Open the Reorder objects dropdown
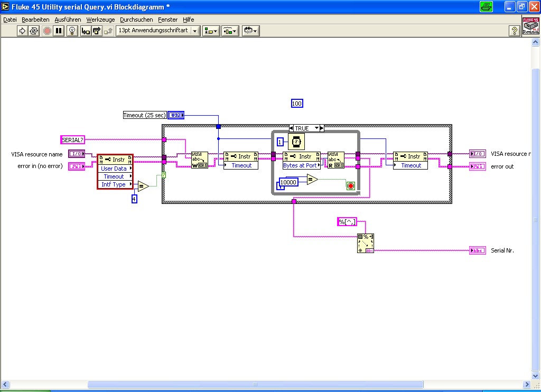 click(x=251, y=31)
